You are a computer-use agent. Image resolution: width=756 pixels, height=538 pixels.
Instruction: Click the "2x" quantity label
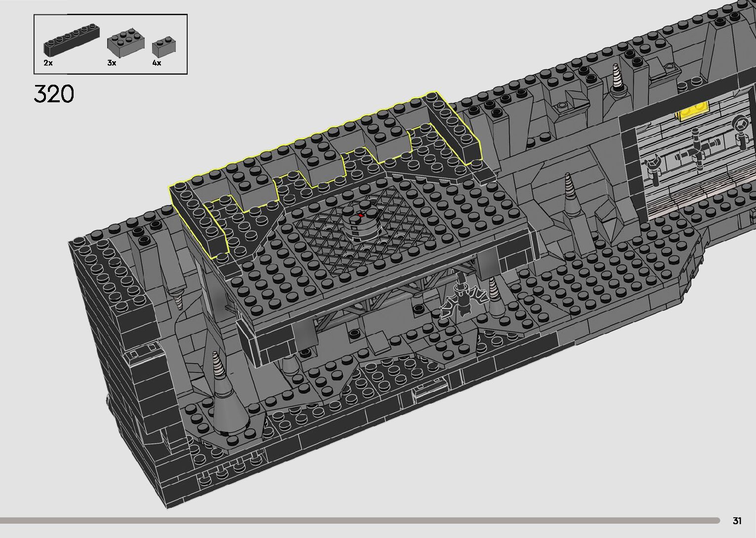(48, 63)
